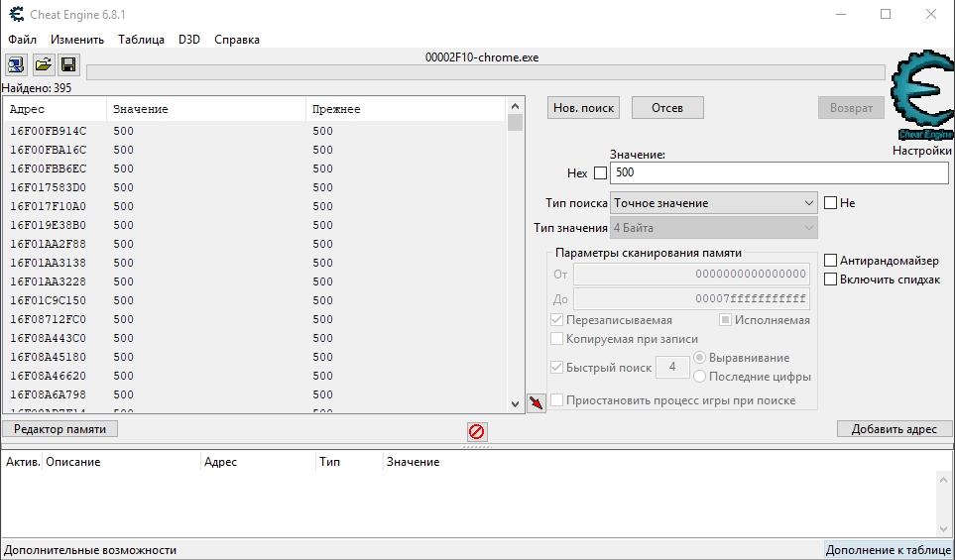The height and width of the screenshot is (560, 955).
Task: Click Актив. column header in address table
Action: [23, 462]
